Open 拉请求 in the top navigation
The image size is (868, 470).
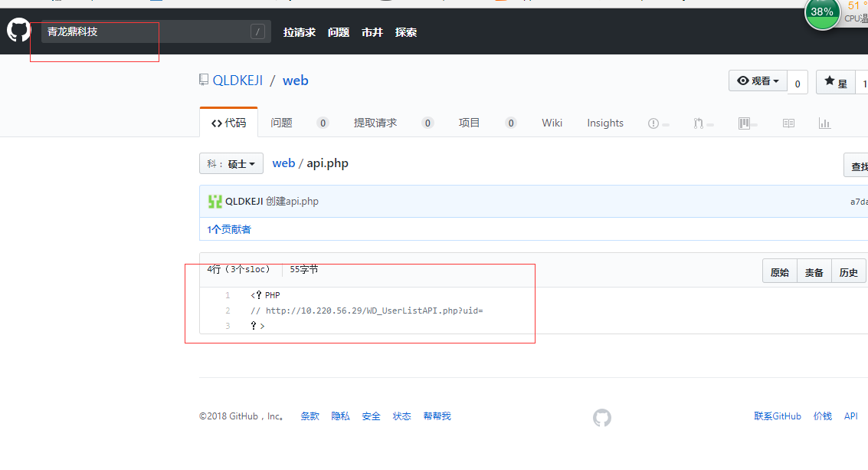(300, 32)
